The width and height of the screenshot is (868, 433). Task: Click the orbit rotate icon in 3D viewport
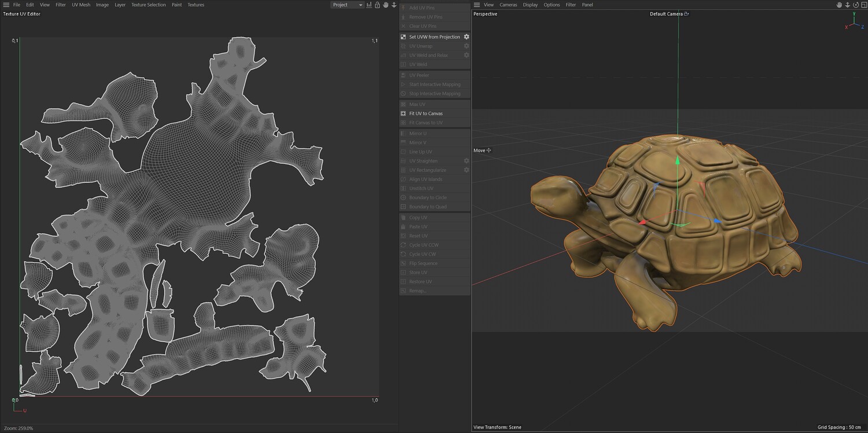(856, 5)
